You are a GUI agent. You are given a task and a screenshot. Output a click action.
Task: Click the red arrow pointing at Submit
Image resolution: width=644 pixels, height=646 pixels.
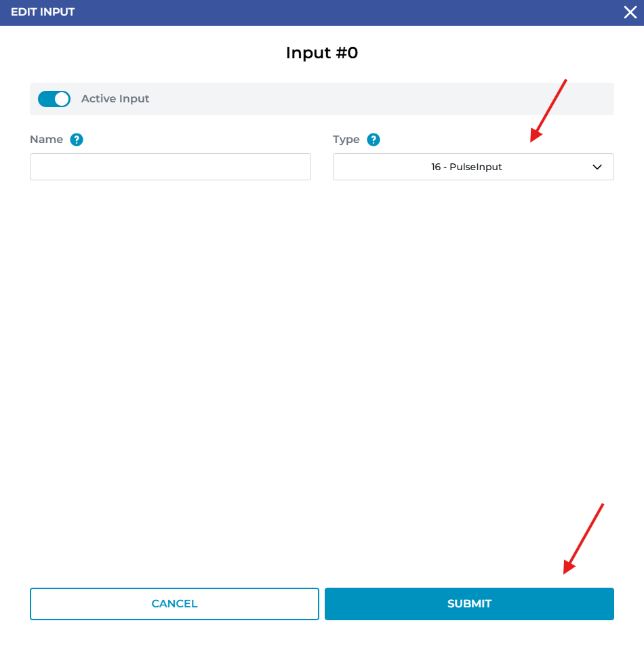click(583, 539)
